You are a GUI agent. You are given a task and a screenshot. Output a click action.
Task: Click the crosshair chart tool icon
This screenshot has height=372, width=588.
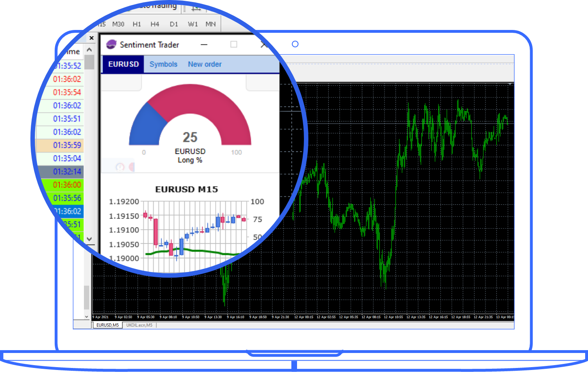196,8
